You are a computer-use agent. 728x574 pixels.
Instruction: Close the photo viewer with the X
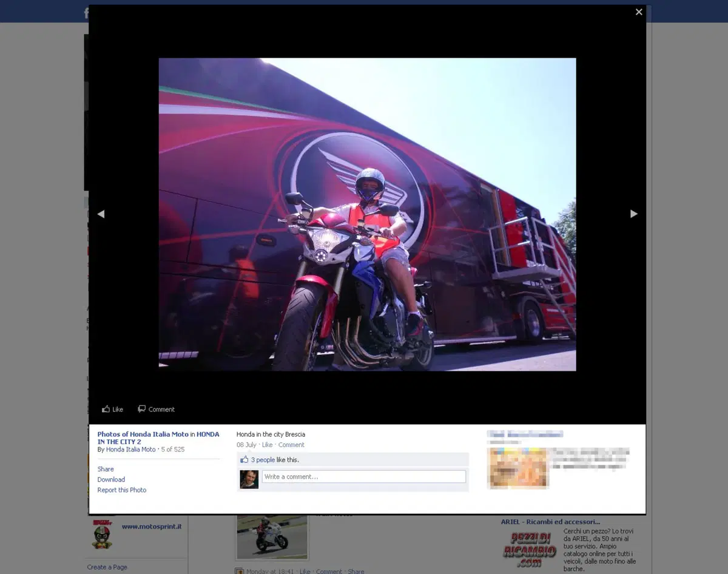pyautogui.click(x=639, y=12)
